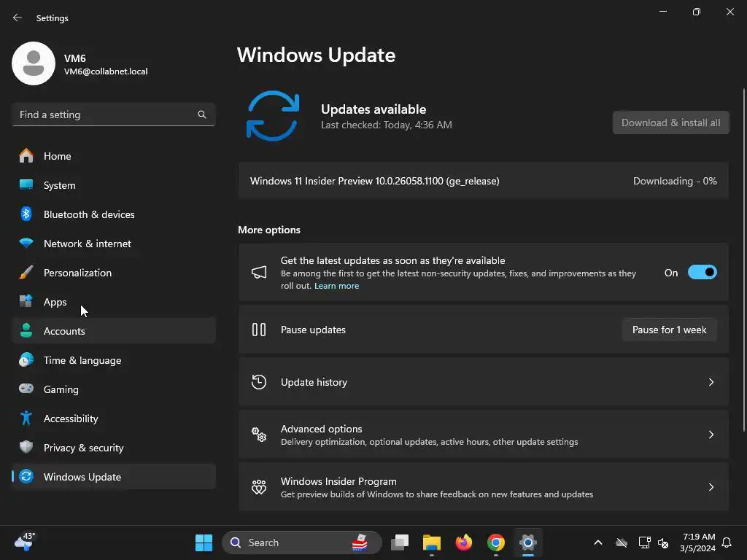The image size is (747, 560).
Task: Expand the Update history chevron
Action: pos(711,382)
